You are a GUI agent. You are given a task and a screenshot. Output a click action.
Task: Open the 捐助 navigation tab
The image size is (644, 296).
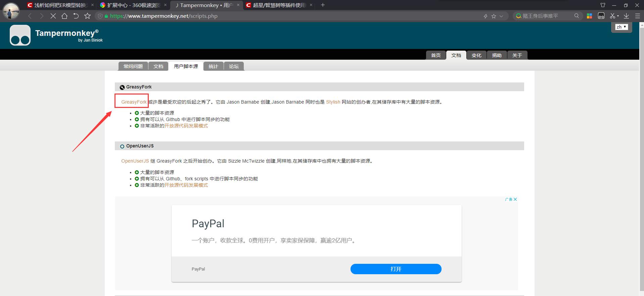click(497, 55)
